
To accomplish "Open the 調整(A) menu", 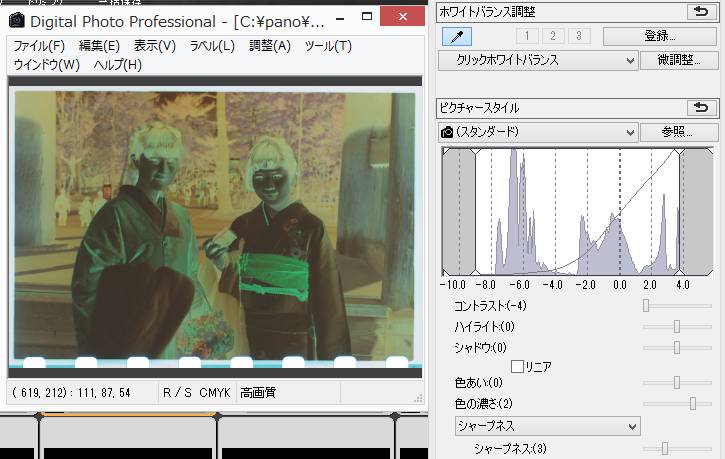I will coord(270,46).
